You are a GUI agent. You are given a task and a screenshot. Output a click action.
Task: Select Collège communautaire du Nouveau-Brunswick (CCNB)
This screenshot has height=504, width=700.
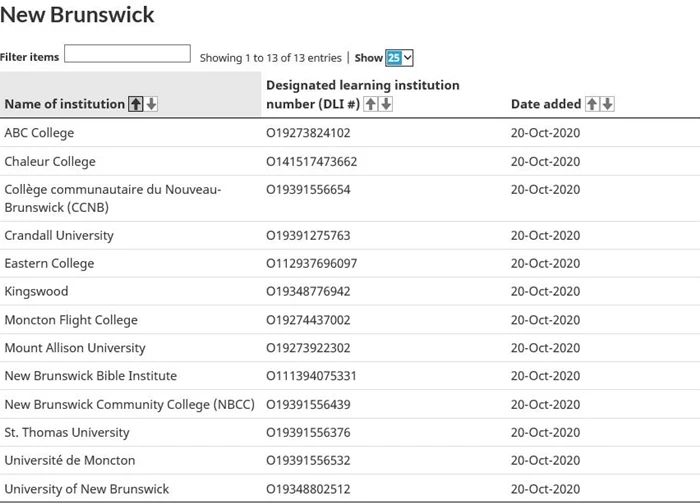click(x=112, y=199)
